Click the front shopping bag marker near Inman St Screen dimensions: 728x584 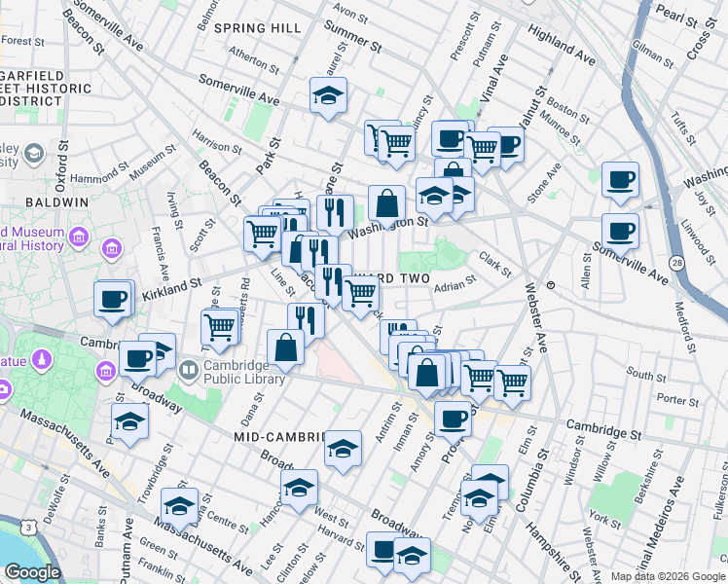pos(426,372)
